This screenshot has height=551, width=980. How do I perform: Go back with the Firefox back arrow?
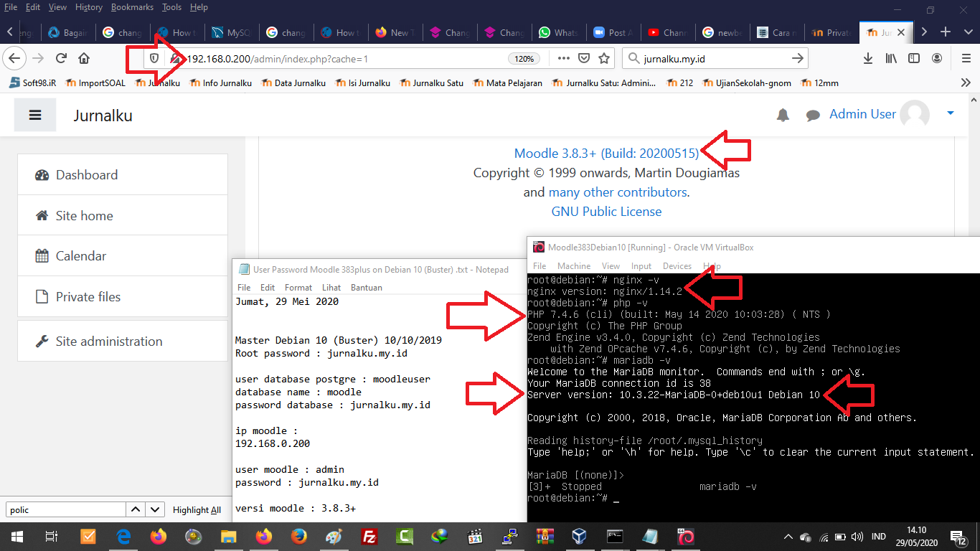(15, 58)
